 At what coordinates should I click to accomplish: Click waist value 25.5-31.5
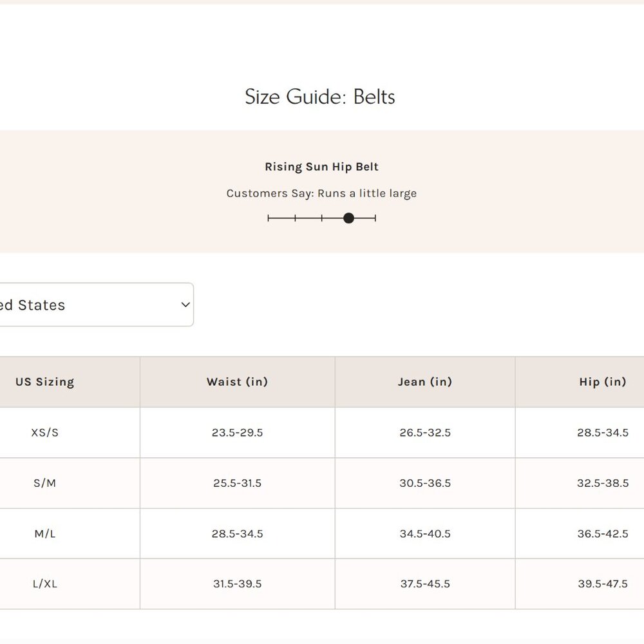(238, 483)
